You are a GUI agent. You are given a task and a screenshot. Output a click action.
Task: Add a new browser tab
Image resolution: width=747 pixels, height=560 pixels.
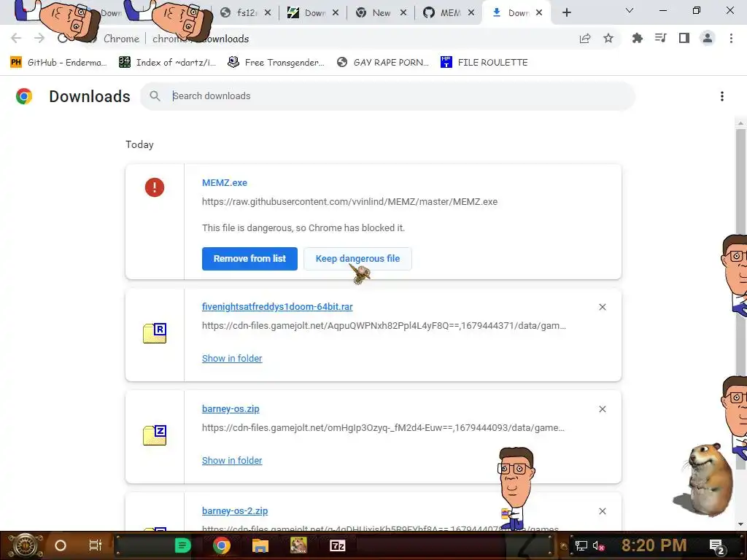point(566,13)
